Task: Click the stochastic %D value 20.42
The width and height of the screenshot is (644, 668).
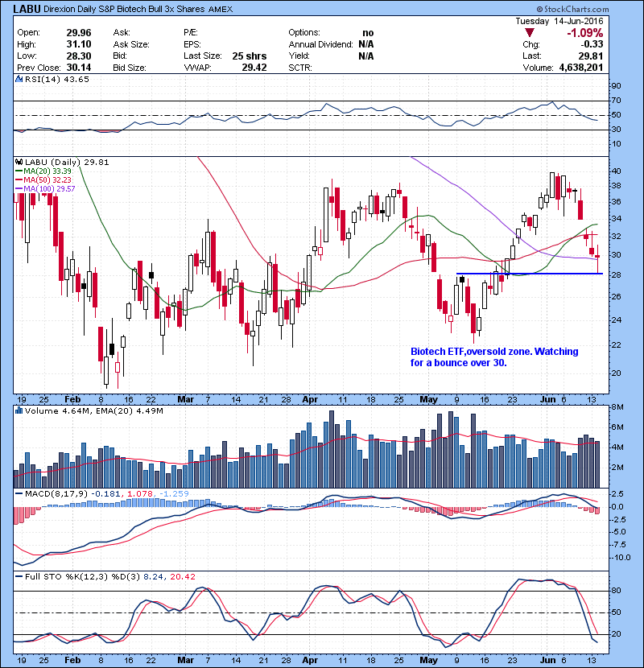Action: (x=183, y=577)
